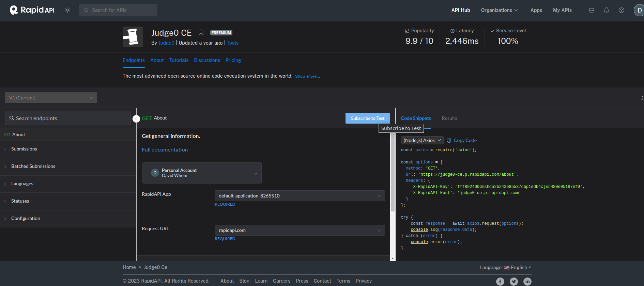The image size is (644, 286).
Task: Open the user profile avatar D
Action: pyautogui.click(x=639, y=10)
